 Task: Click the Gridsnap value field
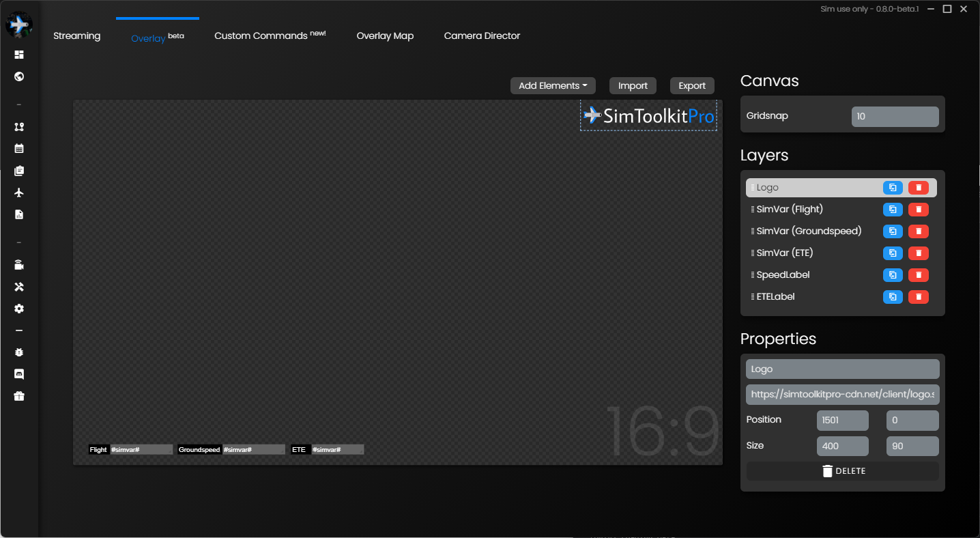click(895, 117)
